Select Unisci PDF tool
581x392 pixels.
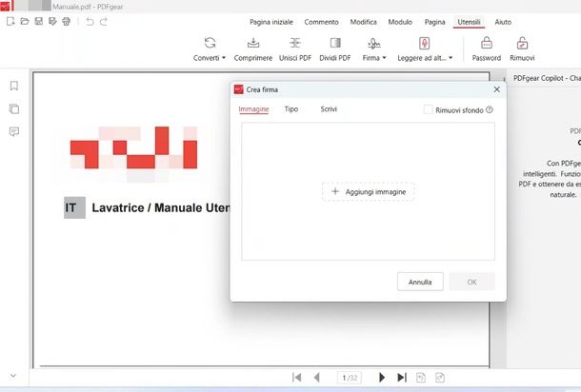[x=295, y=49]
